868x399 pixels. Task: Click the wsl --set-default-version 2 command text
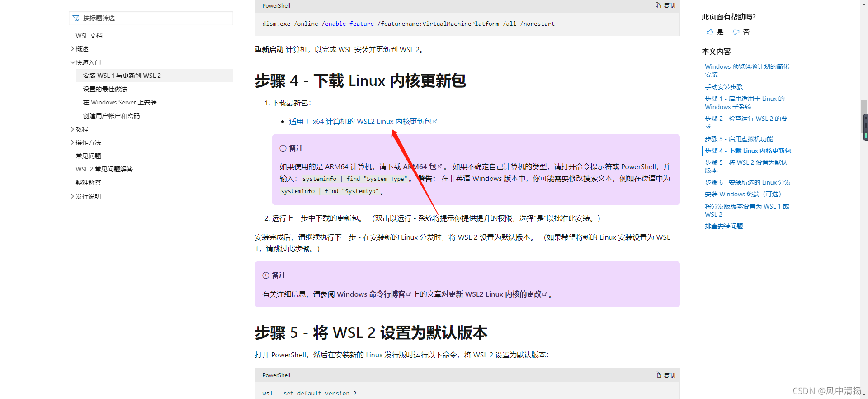click(309, 393)
